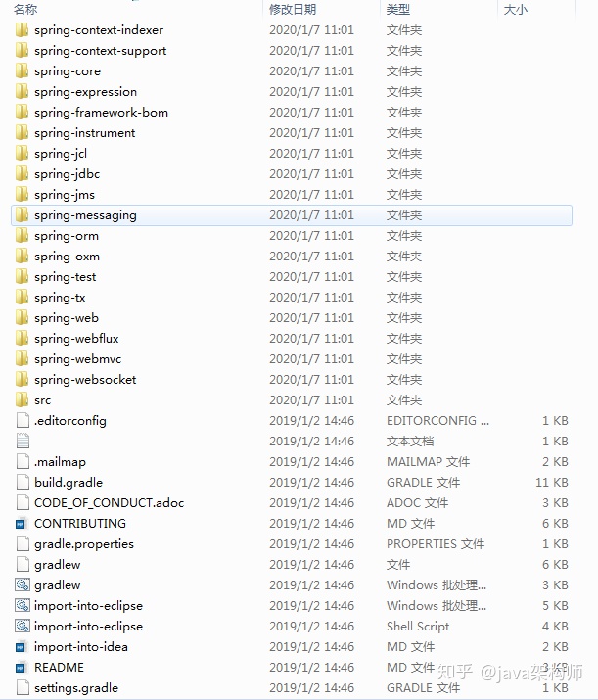Click the modified date of spring-messaging
This screenshot has height=700, width=598.
[x=311, y=214]
